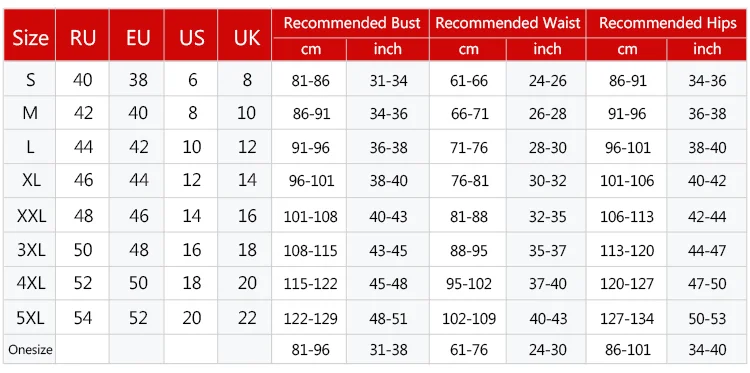This screenshot has height=373, width=750.
Task: Click the US column header
Action: (191, 35)
